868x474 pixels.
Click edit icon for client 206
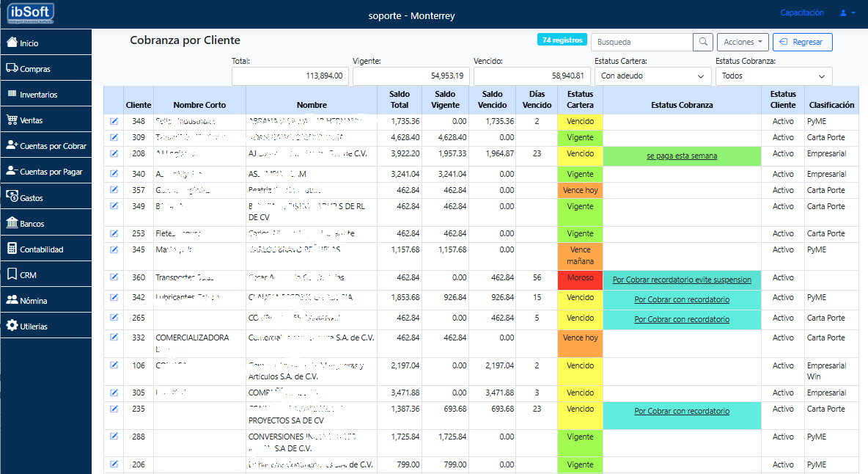[x=114, y=464]
